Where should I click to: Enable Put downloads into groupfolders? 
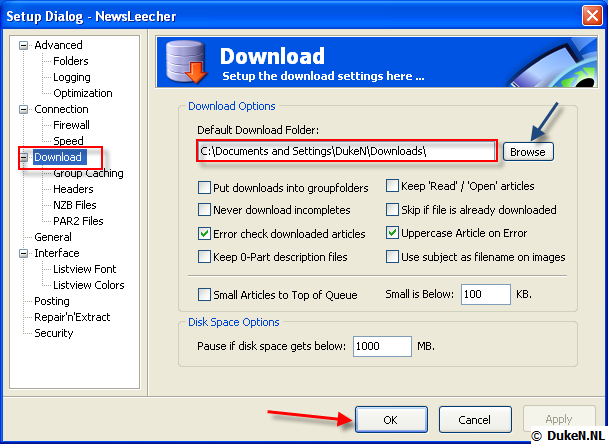204,188
